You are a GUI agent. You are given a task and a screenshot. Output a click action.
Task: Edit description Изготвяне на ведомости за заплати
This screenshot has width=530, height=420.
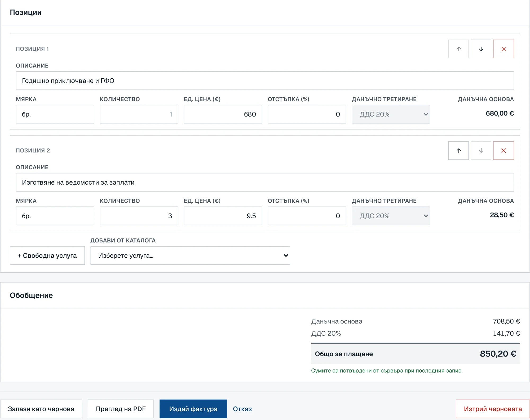point(265,182)
